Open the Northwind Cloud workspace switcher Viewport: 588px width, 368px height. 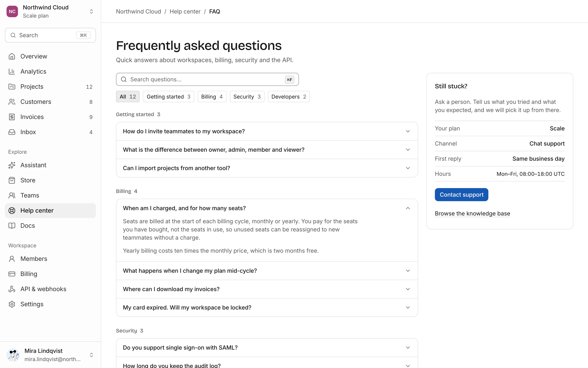pos(50,11)
